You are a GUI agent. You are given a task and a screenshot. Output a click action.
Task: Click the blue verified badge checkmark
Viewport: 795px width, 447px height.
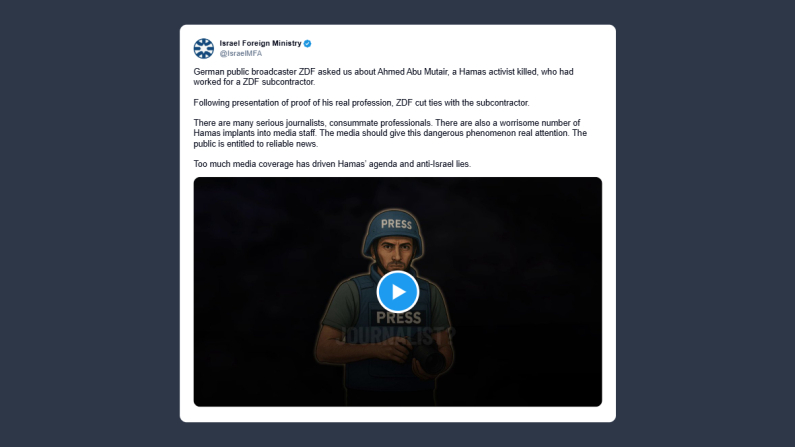point(307,44)
